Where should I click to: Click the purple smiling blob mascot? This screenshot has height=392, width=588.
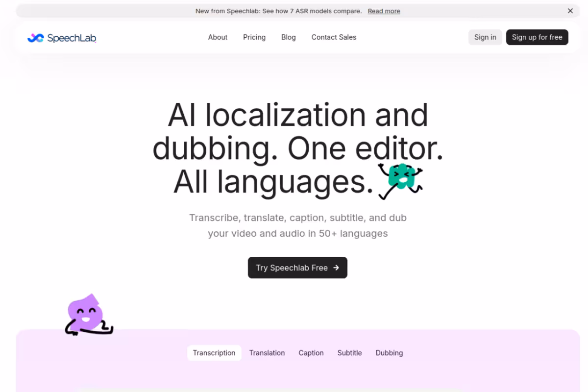[89, 315]
